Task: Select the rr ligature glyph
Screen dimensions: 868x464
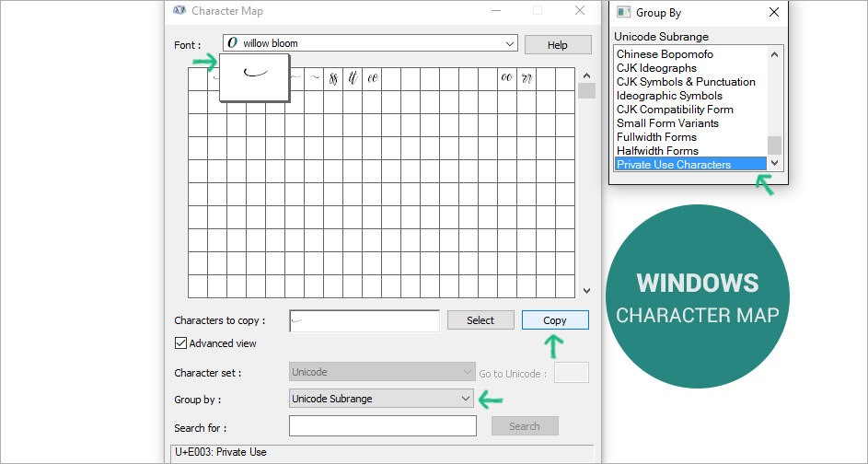Action: (527, 78)
